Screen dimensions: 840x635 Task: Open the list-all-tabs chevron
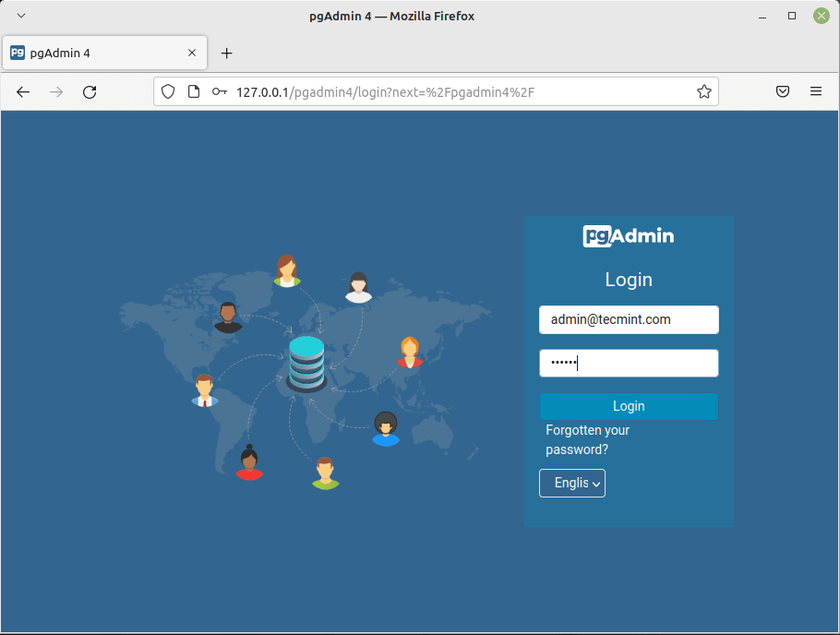click(x=21, y=16)
